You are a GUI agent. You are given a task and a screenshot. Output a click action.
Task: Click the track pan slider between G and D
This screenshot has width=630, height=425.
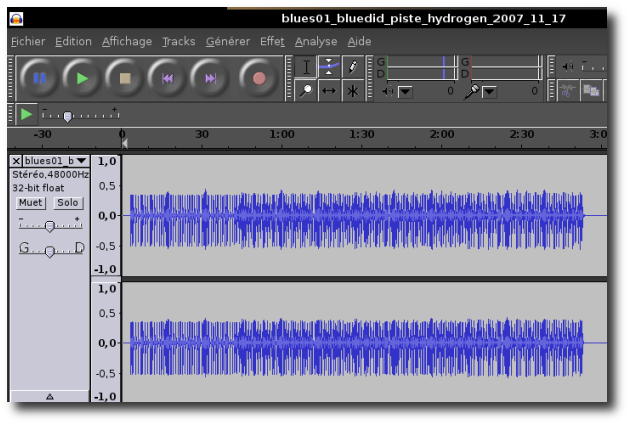tap(50, 250)
